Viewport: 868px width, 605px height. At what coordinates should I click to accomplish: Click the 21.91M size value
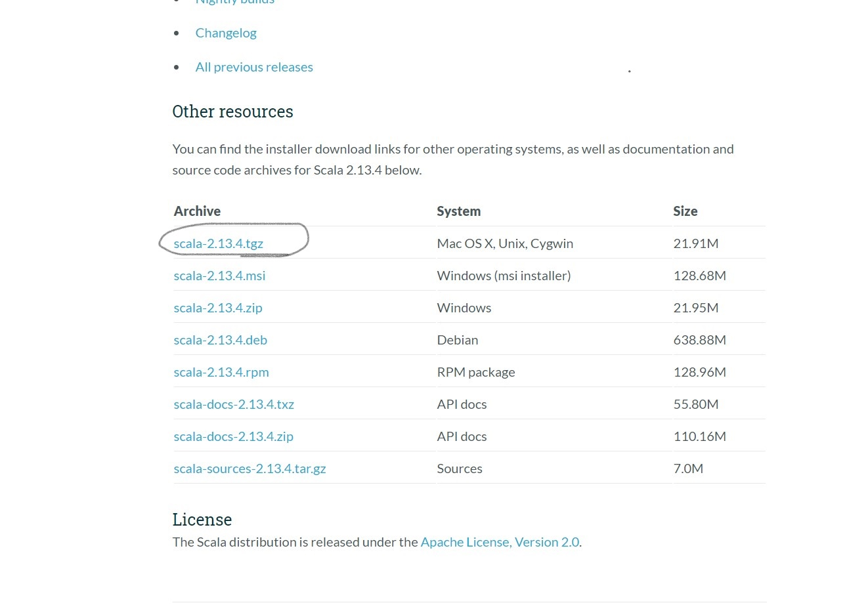pyautogui.click(x=696, y=243)
